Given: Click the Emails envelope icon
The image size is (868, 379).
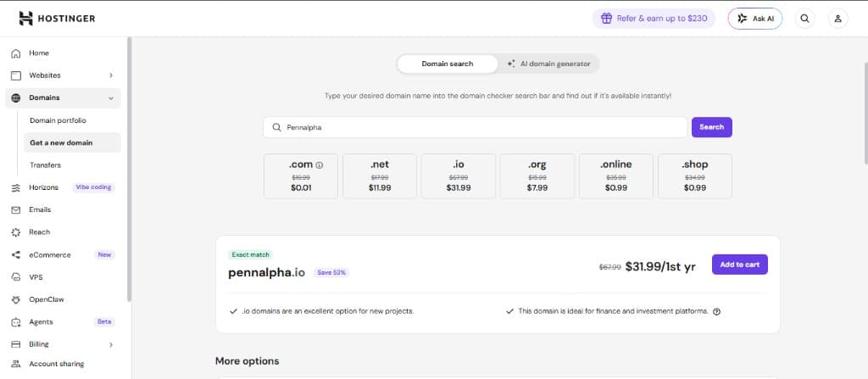Looking at the screenshot, I should [16, 210].
